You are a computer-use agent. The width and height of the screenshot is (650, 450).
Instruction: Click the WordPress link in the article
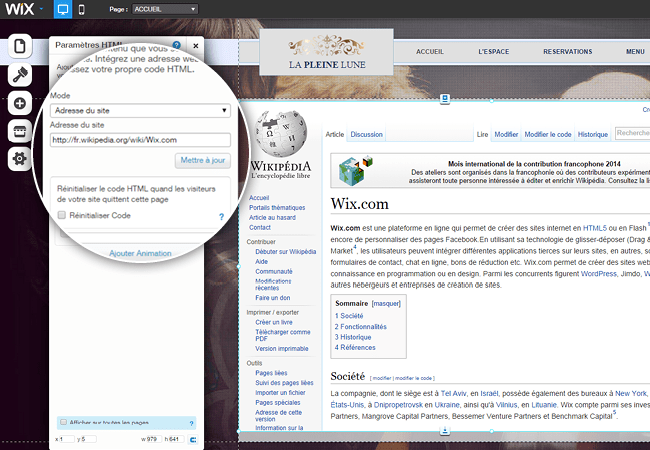click(x=599, y=273)
